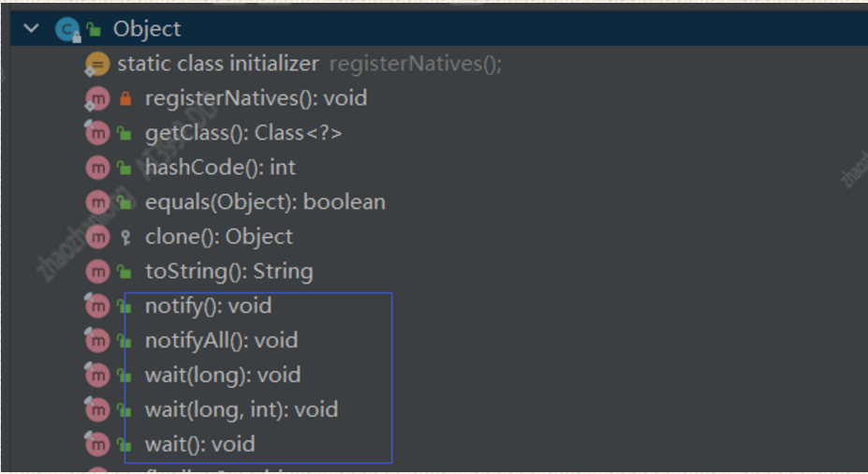Click the hashCode method icon
The width and height of the screenshot is (868, 474).
coord(97,168)
